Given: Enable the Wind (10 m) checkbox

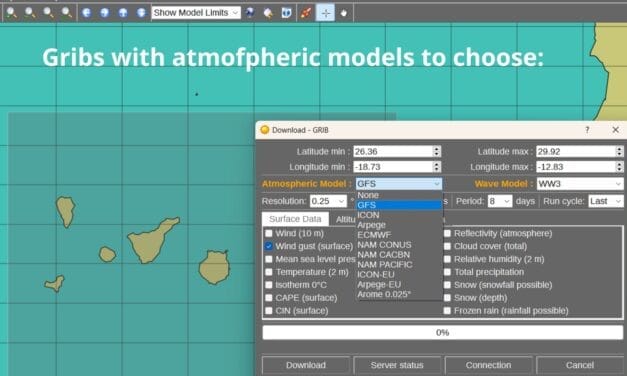Looking at the screenshot, I should click(x=269, y=233).
